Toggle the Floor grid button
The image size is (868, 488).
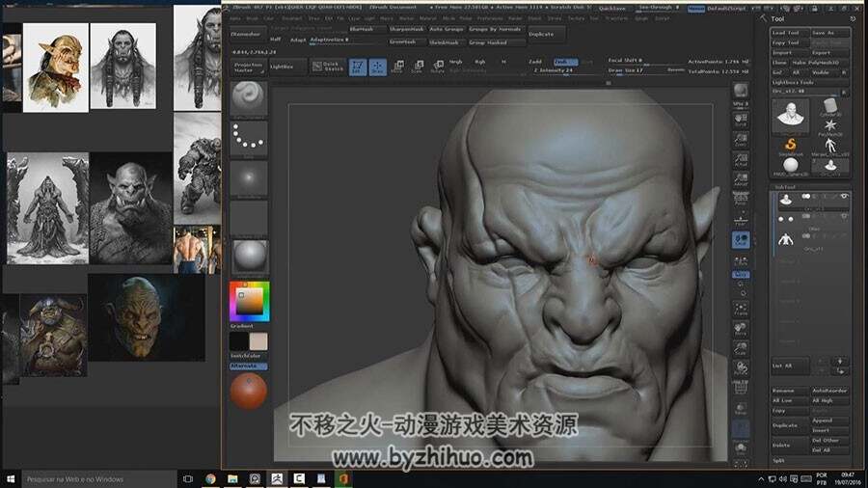(x=741, y=220)
